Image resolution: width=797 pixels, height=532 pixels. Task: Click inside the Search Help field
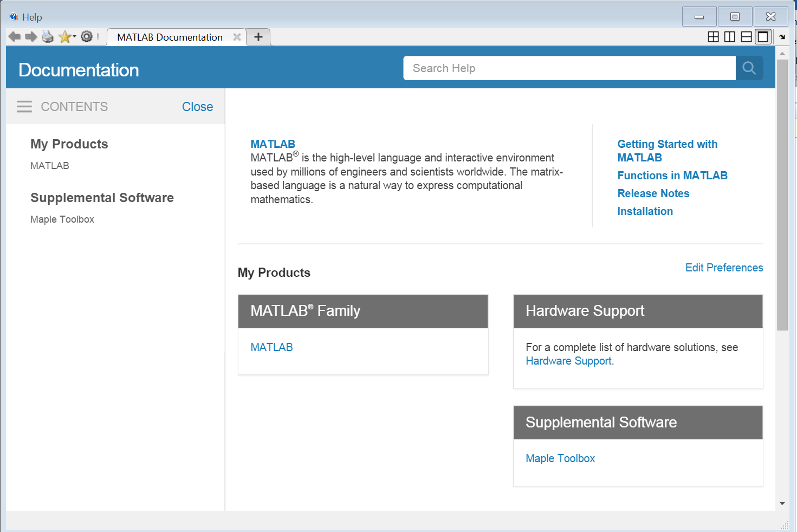click(x=569, y=68)
